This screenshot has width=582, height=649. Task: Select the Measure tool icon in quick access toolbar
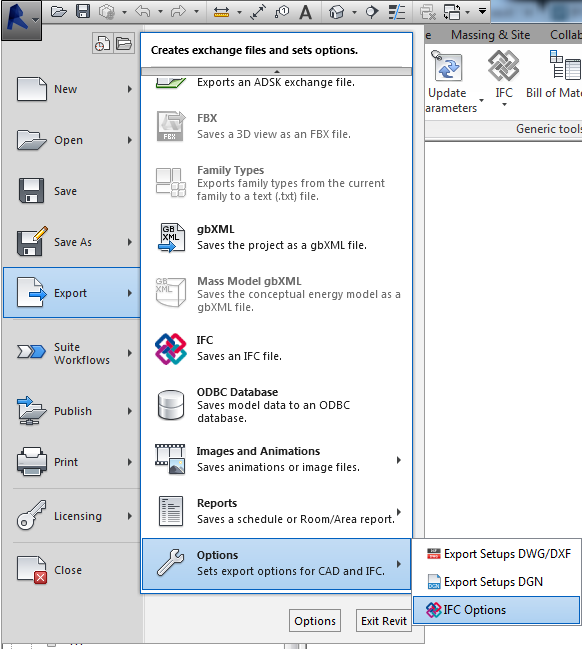[x=221, y=12]
